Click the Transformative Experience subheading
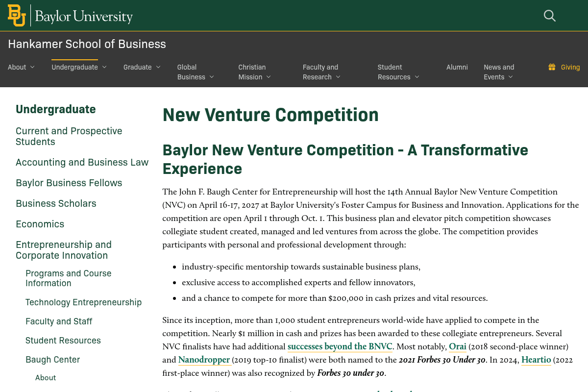The image size is (588, 392). (x=345, y=159)
